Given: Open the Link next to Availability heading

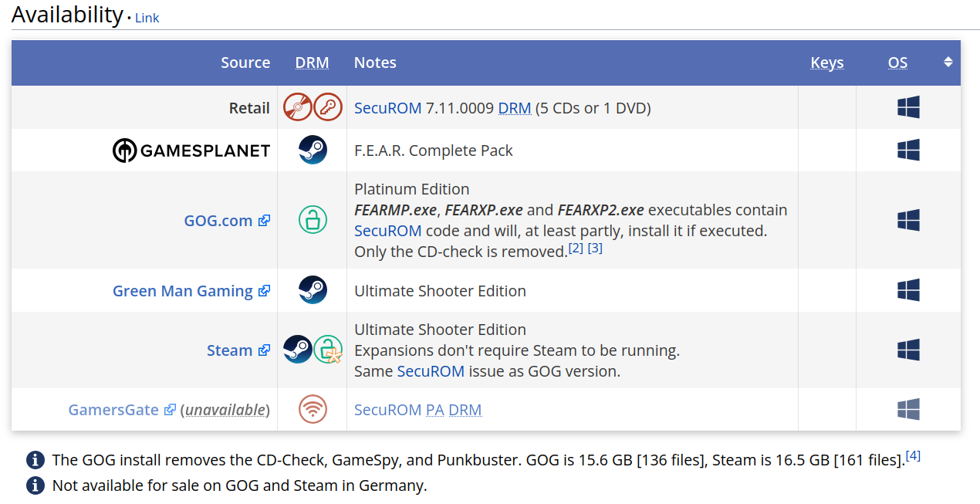Looking at the screenshot, I should tap(147, 18).
